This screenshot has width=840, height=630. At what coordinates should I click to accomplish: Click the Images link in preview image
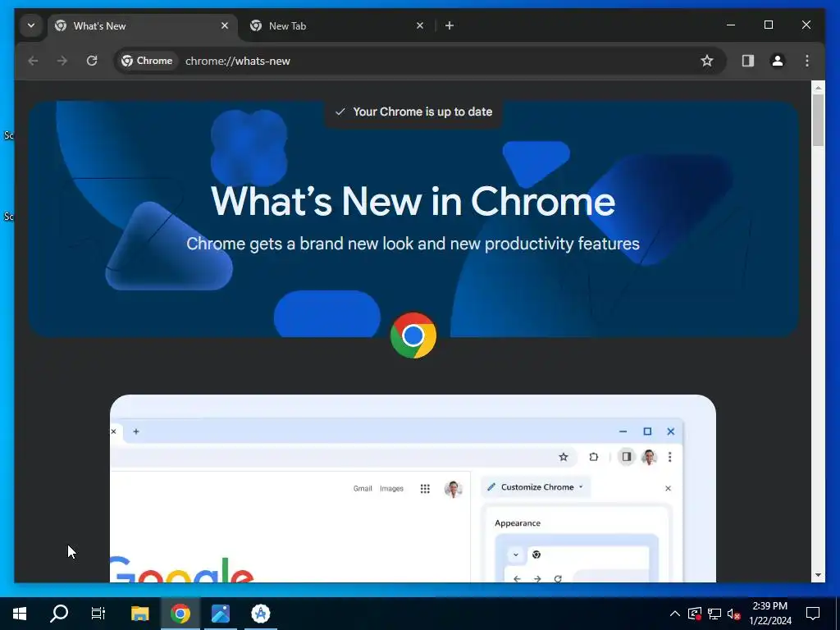point(391,489)
